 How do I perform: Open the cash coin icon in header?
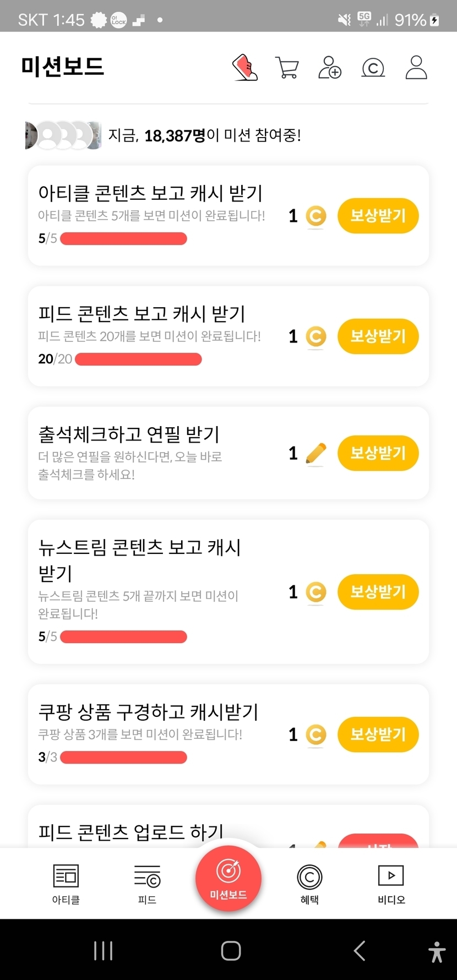373,68
